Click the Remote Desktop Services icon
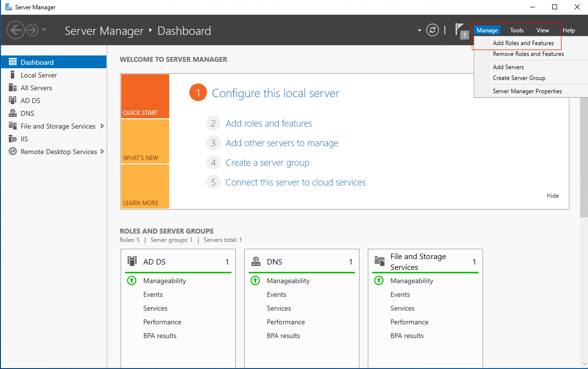This screenshot has width=588, height=369. pyautogui.click(x=13, y=151)
